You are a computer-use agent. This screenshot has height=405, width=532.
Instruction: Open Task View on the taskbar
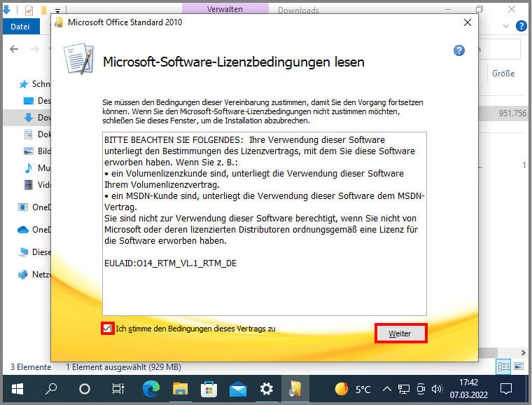[x=118, y=389]
